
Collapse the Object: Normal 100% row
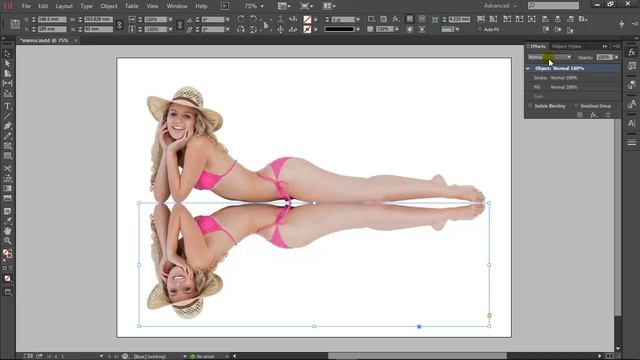pyautogui.click(x=528, y=69)
